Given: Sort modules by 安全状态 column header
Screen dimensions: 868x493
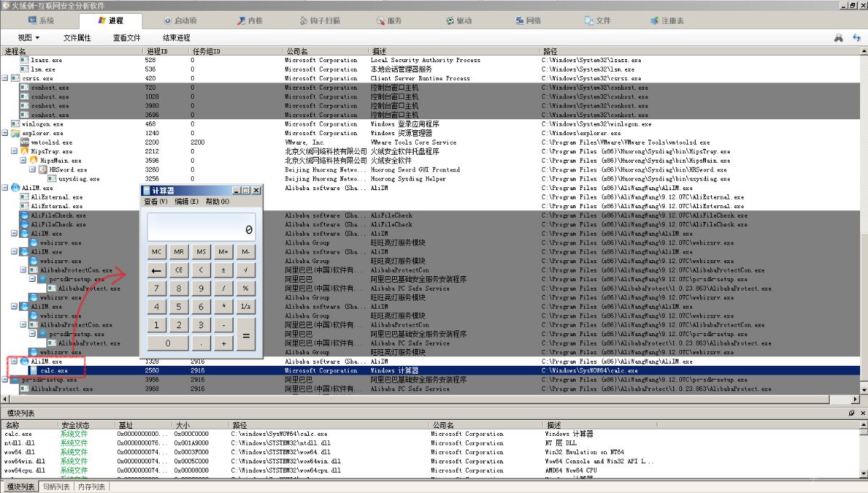Looking at the screenshot, I should 87,425.
